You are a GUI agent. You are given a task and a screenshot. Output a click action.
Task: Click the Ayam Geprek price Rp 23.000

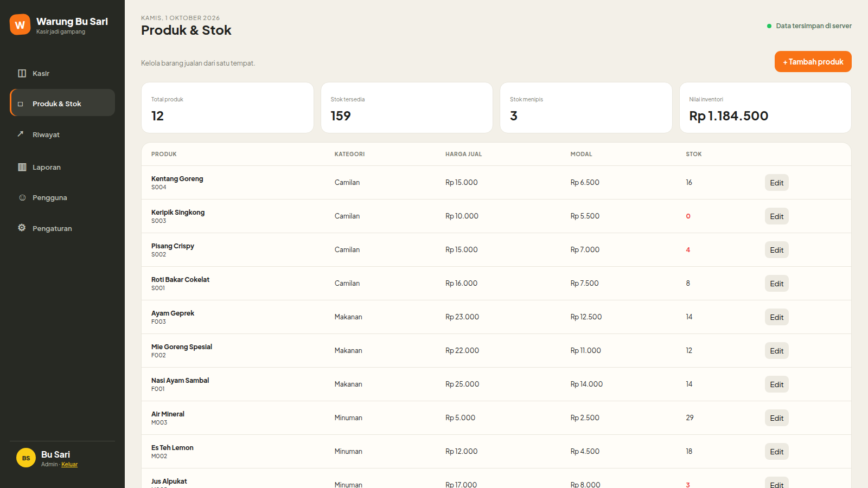[462, 317]
